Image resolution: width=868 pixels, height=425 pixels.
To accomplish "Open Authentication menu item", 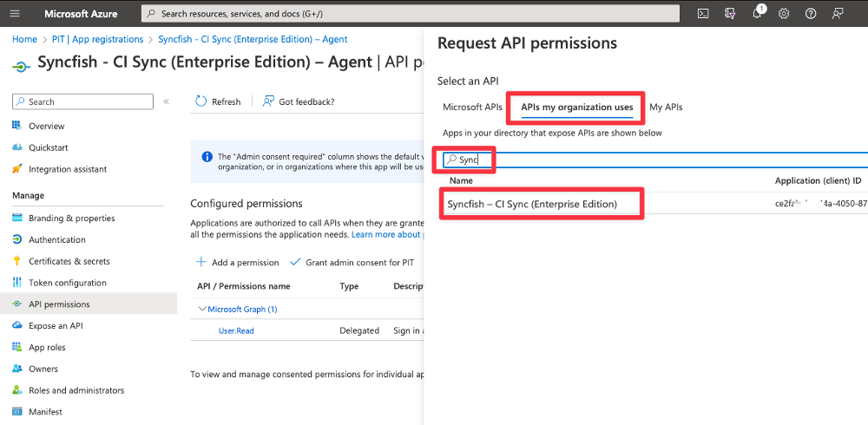I will [57, 239].
